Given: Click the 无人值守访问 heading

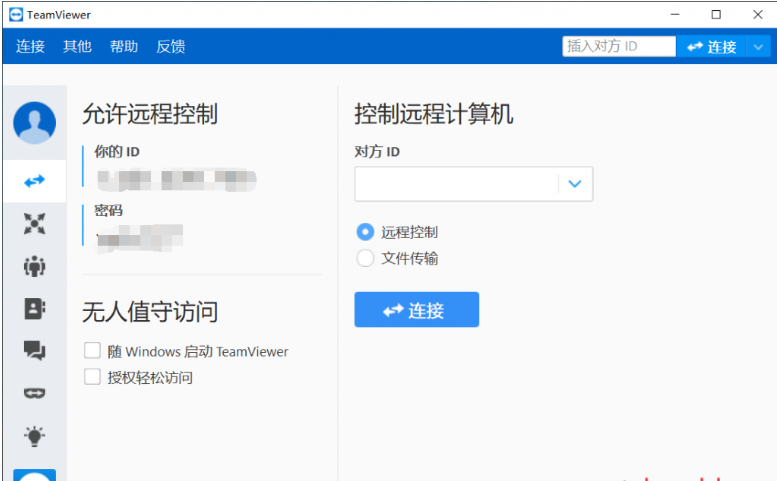Looking at the screenshot, I should click(x=150, y=312).
